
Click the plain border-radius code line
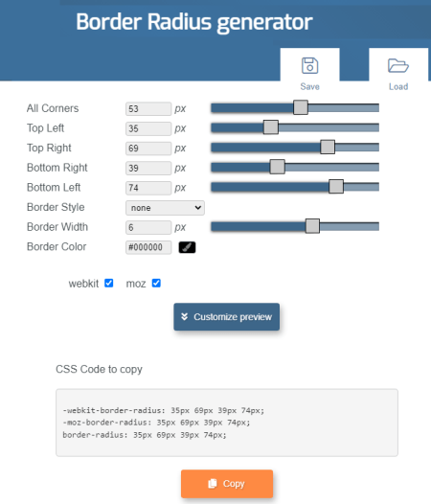[145, 435]
